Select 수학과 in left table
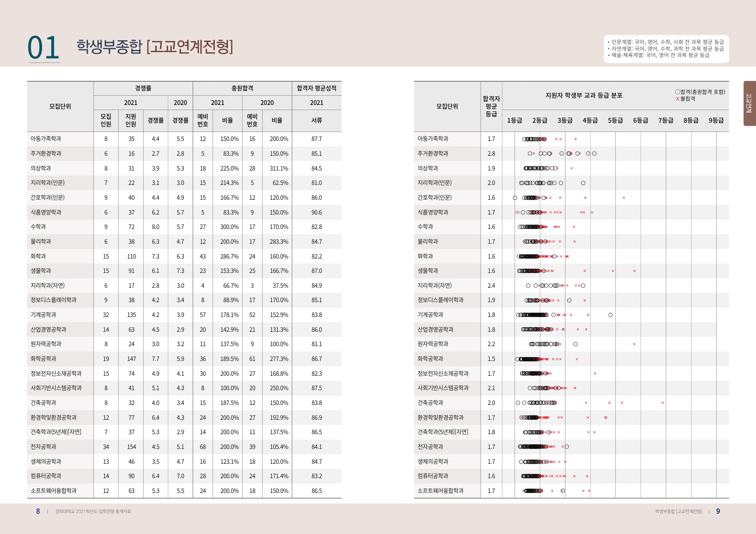 pyautogui.click(x=38, y=227)
